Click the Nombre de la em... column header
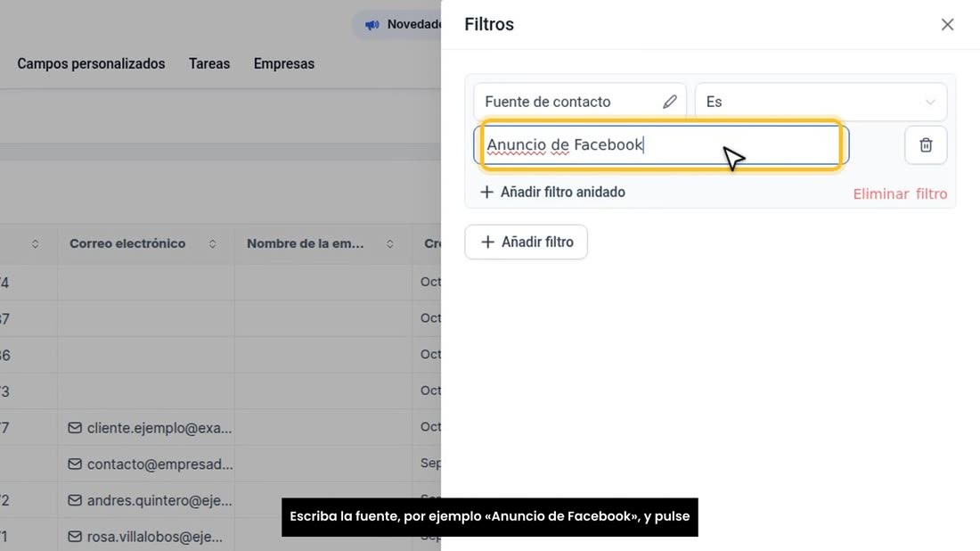Image resolution: width=980 pixels, height=551 pixels. point(305,244)
